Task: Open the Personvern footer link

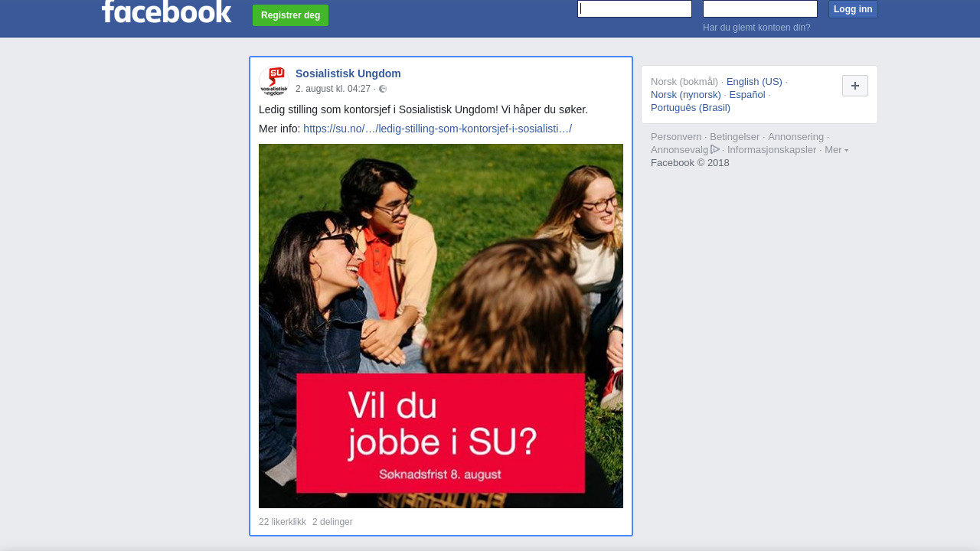Action: click(676, 137)
